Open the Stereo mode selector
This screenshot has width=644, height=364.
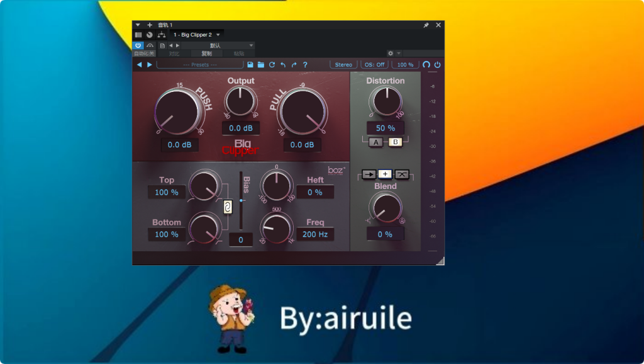click(x=343, y=65)
